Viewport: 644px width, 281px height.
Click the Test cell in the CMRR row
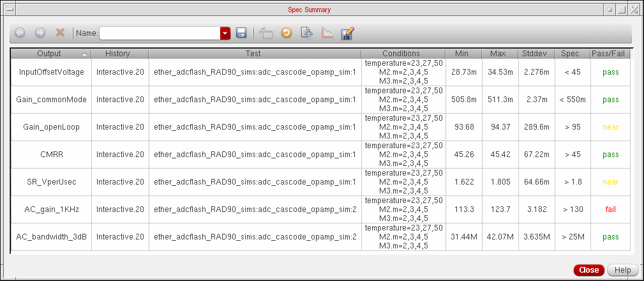(x=255, y=155)
